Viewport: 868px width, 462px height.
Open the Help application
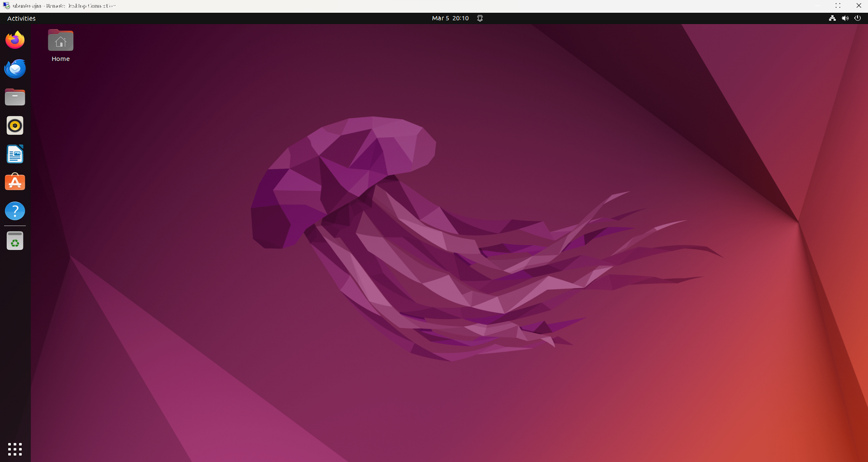tap(15, 211)
